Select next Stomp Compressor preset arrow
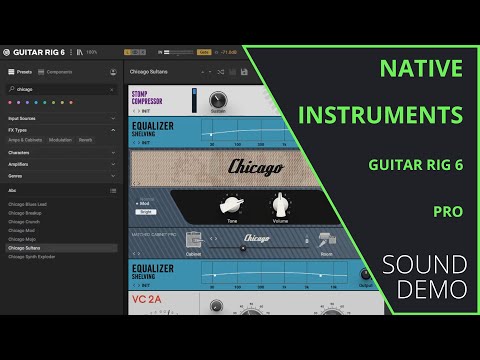The height and width of the screenshot is (360, 480). click(139, 111)
